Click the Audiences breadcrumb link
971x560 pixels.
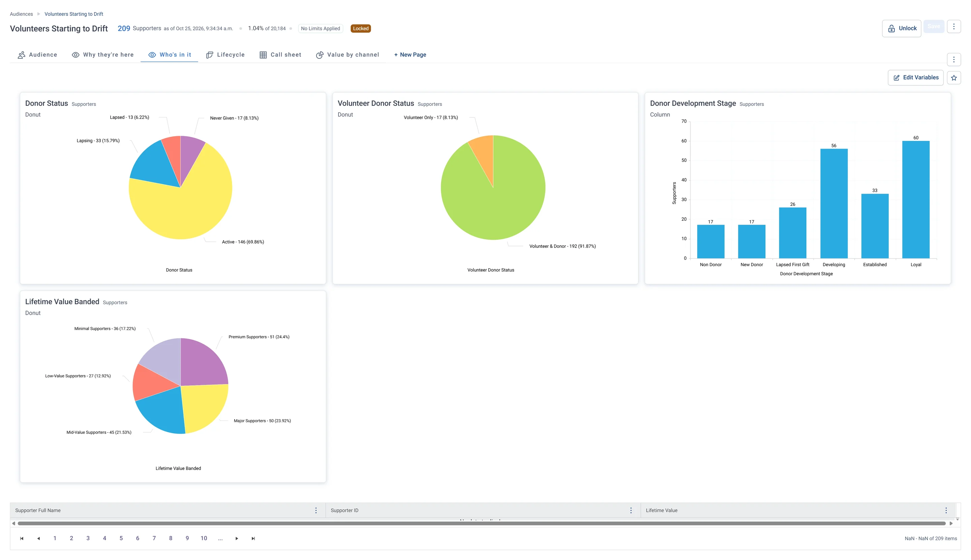(21, 14)
